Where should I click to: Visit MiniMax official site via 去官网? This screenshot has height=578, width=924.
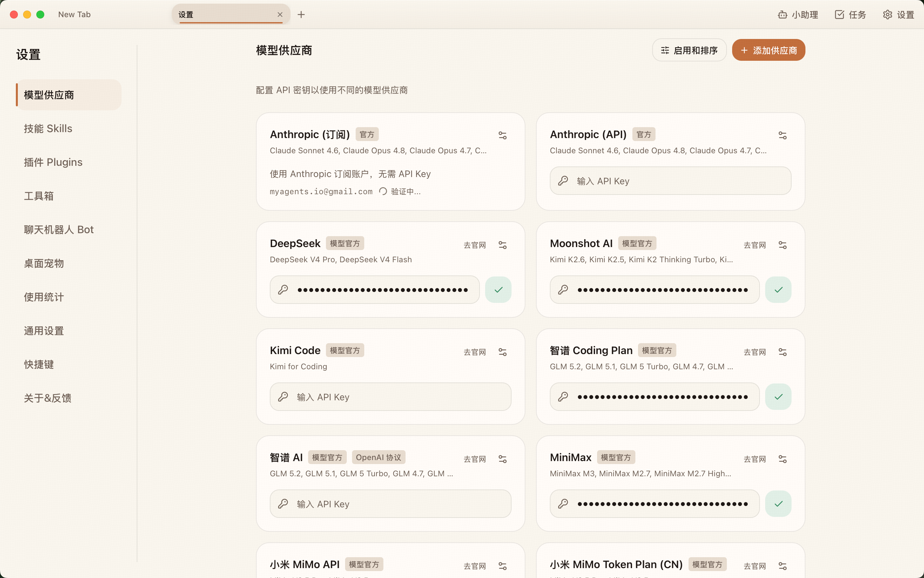755,459
